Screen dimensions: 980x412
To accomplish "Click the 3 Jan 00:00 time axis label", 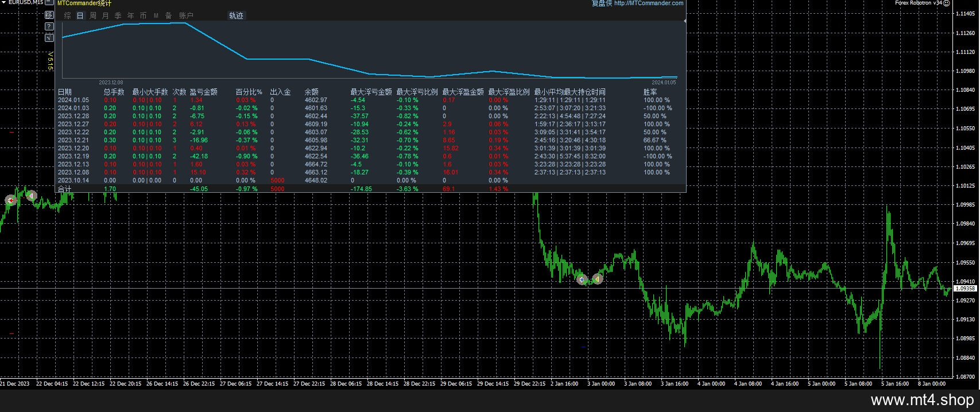I will coord(601,383).
